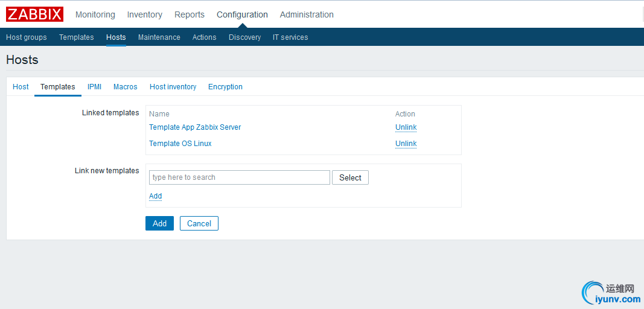Go to Host groups submenu
This screenshot has width=644, height=309.
27,37
